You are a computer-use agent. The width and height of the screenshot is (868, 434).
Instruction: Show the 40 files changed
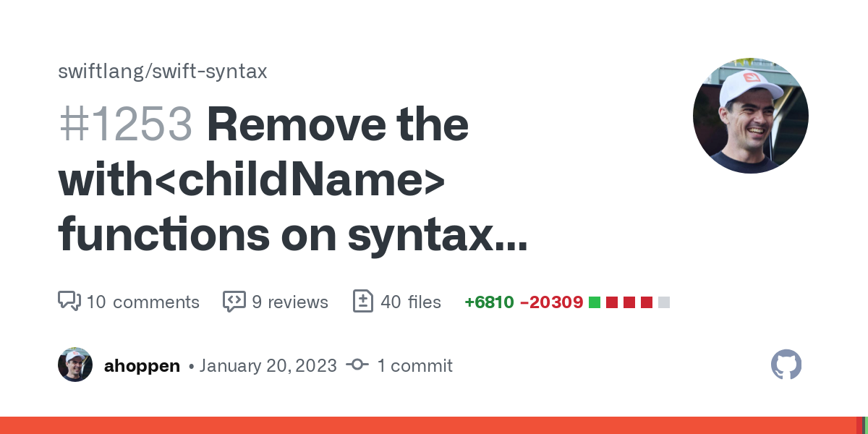410,302
